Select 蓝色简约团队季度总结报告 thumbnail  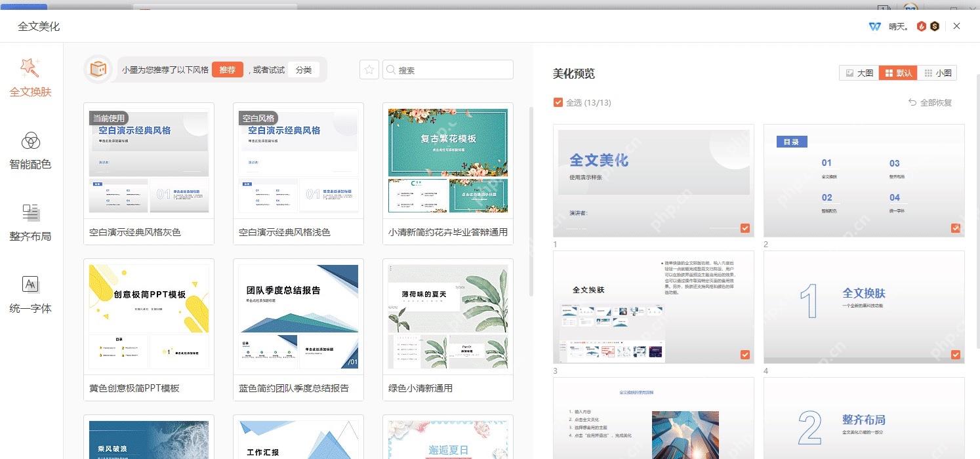tap(298, 317)
